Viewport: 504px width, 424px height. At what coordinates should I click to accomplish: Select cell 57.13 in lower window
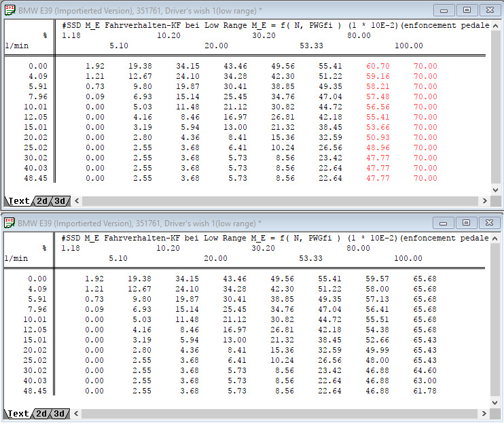[377, 299]
